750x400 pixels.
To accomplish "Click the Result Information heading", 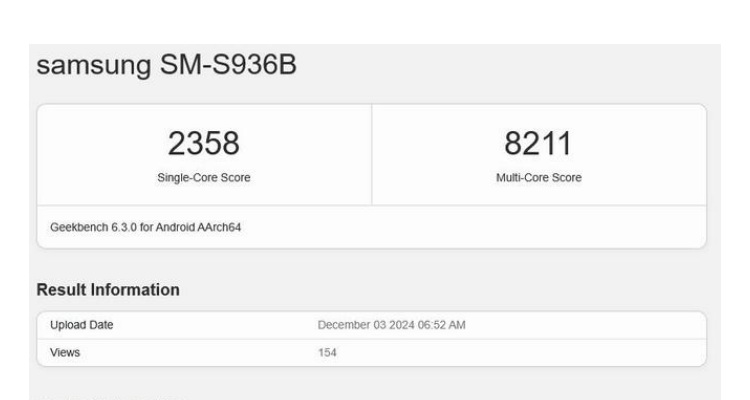I will click(108, 290).
